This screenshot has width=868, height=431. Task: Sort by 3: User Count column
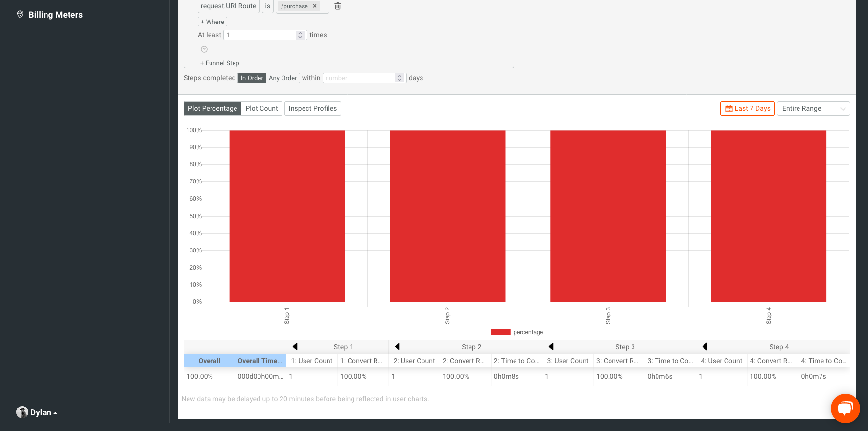pos(568,361)
